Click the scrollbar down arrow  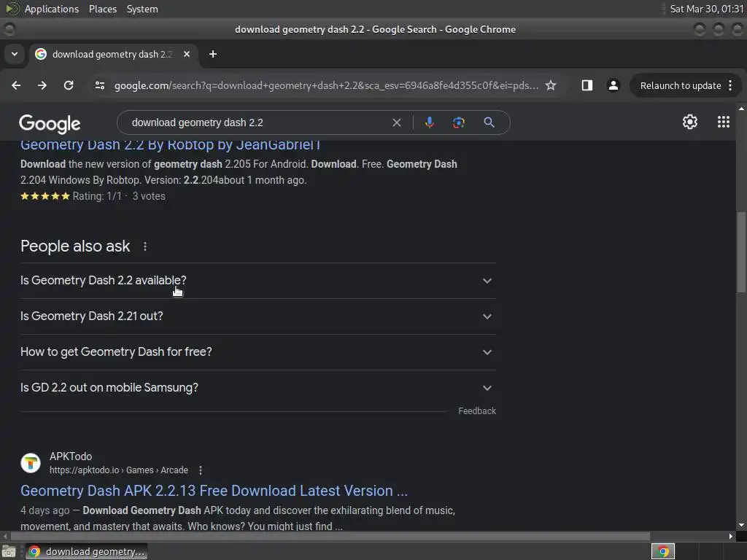coord(741,525)
